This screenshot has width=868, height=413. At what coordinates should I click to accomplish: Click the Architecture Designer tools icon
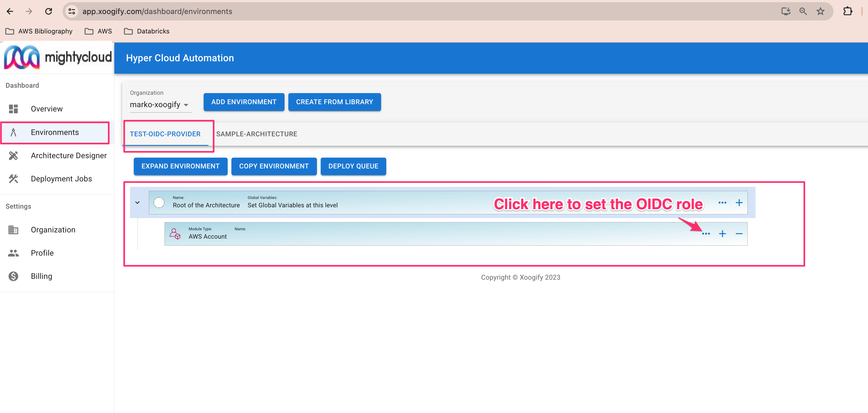pos(13,155)
